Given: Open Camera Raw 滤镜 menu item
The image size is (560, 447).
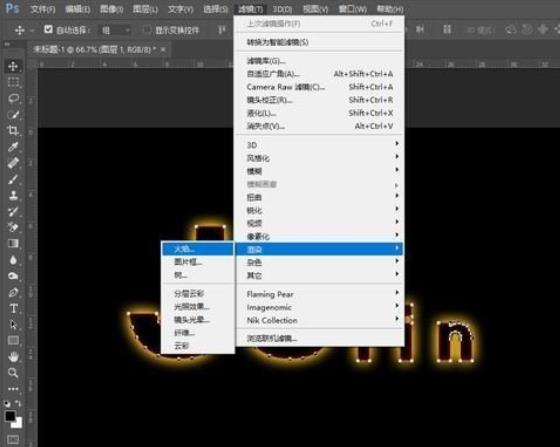Looking at the screenshot, I should 320,87.
